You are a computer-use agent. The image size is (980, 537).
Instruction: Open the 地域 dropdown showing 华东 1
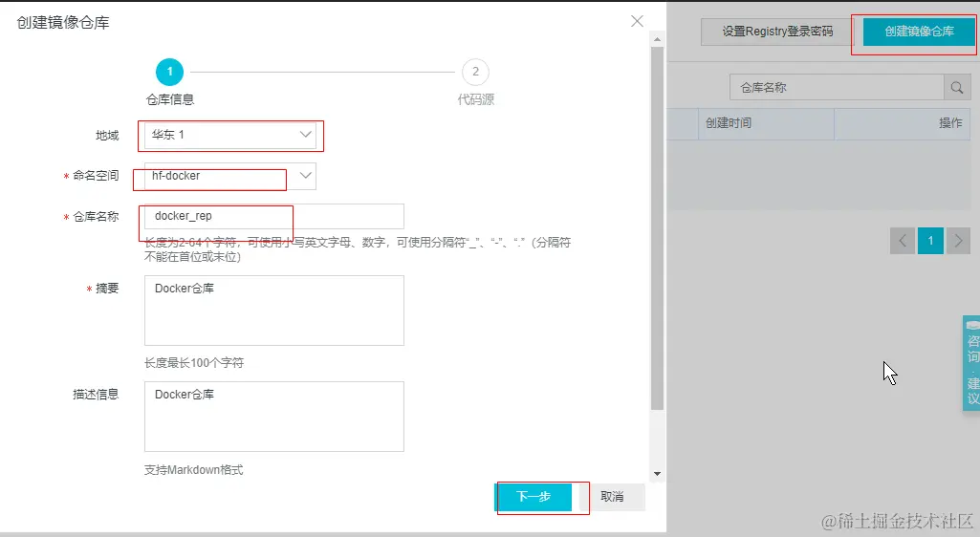[230, 135]
